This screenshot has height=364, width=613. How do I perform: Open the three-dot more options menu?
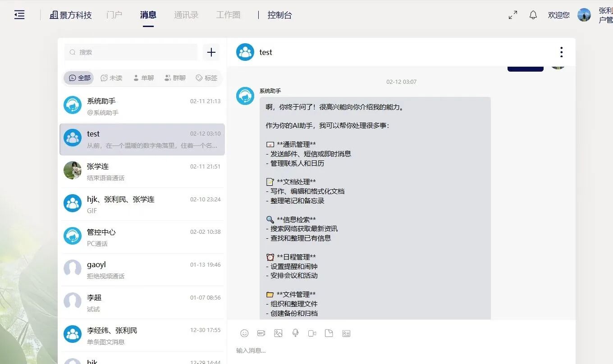click(561, 52)
